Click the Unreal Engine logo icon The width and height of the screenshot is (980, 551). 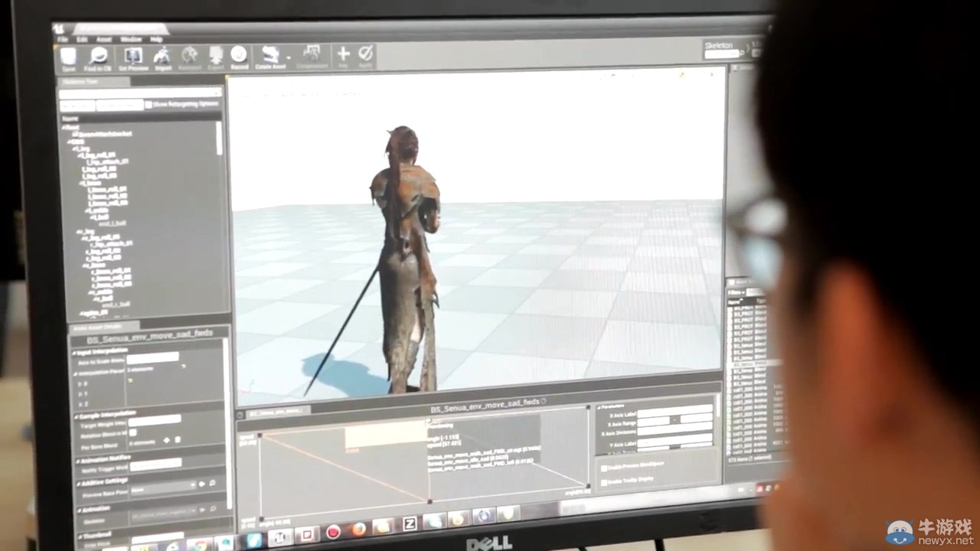59,29
